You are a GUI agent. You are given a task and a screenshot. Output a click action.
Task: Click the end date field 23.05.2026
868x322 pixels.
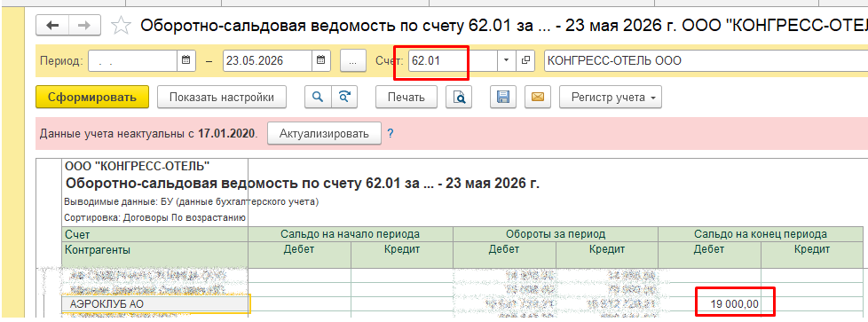tap(268, 61)
